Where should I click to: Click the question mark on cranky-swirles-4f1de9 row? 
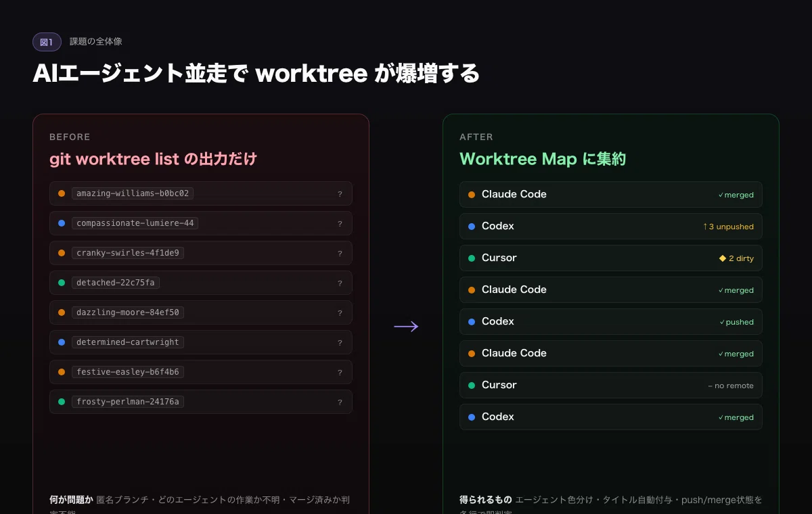click(x=340, y=254)
